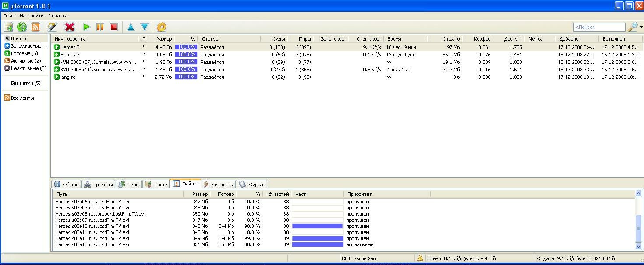
Task: Switch to the Части tab
Action: click(x=156, y=184)
